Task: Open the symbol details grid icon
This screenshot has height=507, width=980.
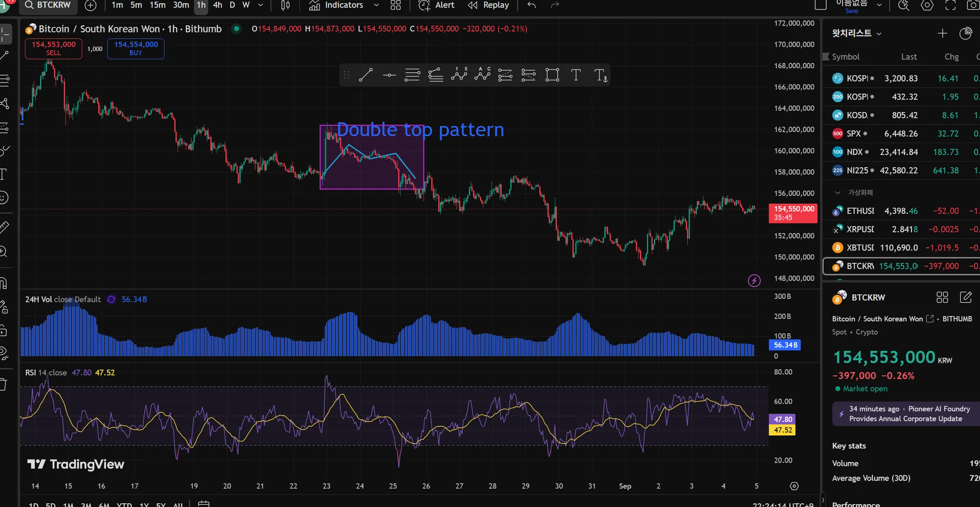Action: tap(942, 297)
